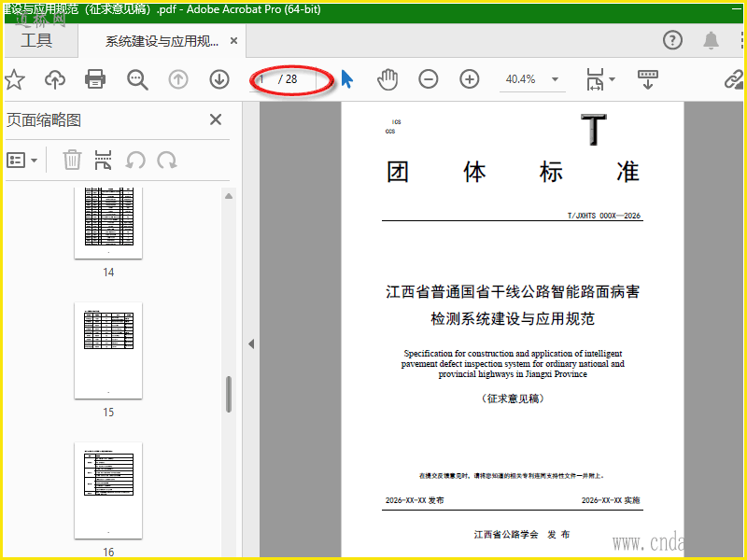This screenshot has width=747, height=560.
Task: Rotate pages counterclockwise
Action: tap(135, 160)
